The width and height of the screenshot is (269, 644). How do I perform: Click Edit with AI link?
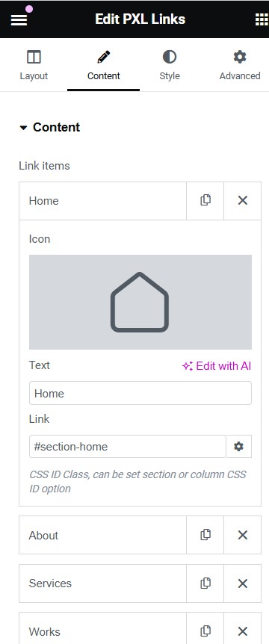tap(217, 366)
